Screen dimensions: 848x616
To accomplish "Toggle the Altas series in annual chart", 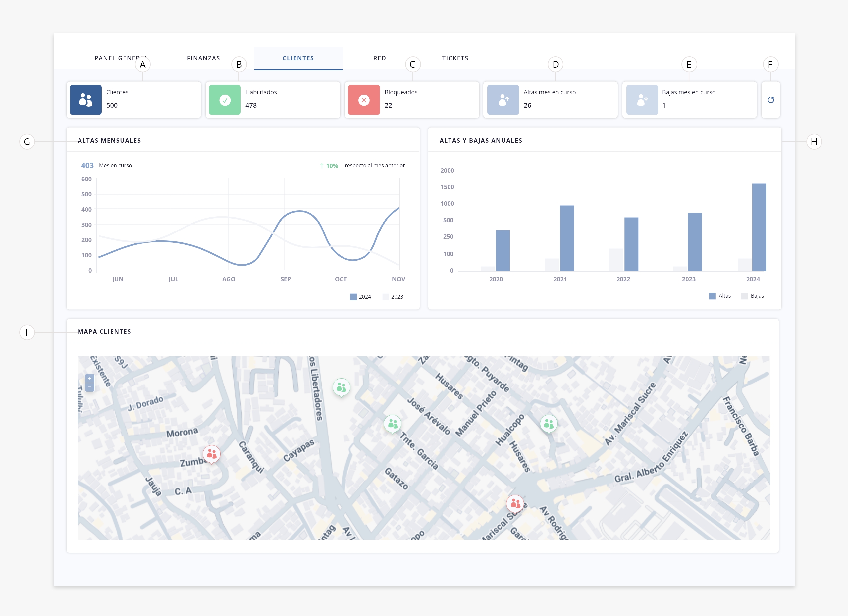I will (x=720, y=296).
